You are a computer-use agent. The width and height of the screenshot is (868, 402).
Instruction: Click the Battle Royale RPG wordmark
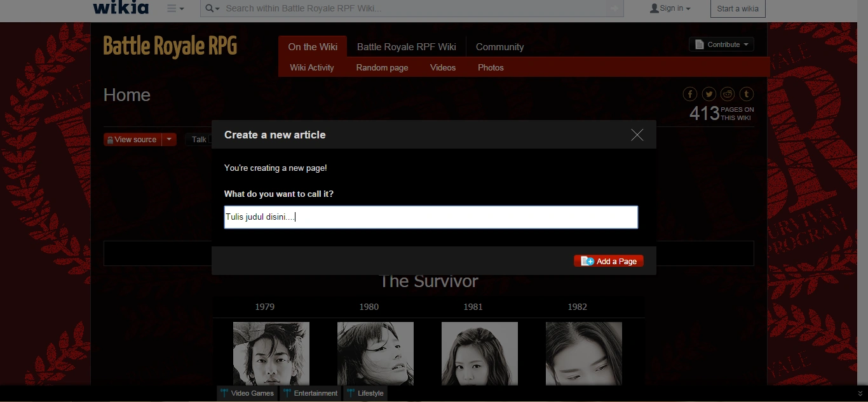pos(170,46)
